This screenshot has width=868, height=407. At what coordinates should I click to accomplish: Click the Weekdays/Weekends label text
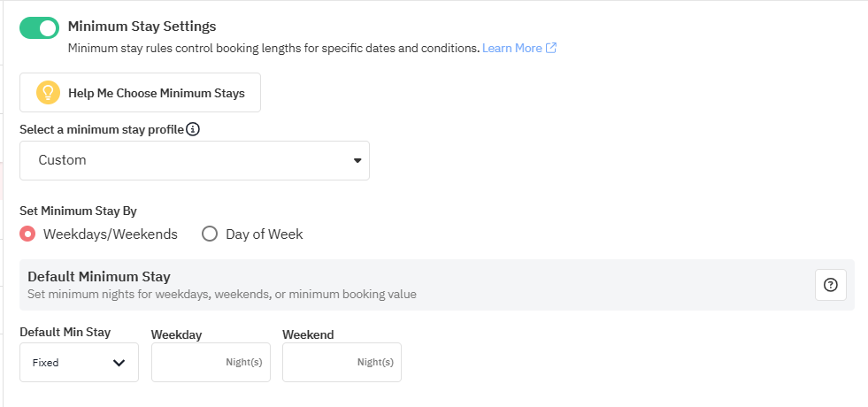(x=111, y=234)
